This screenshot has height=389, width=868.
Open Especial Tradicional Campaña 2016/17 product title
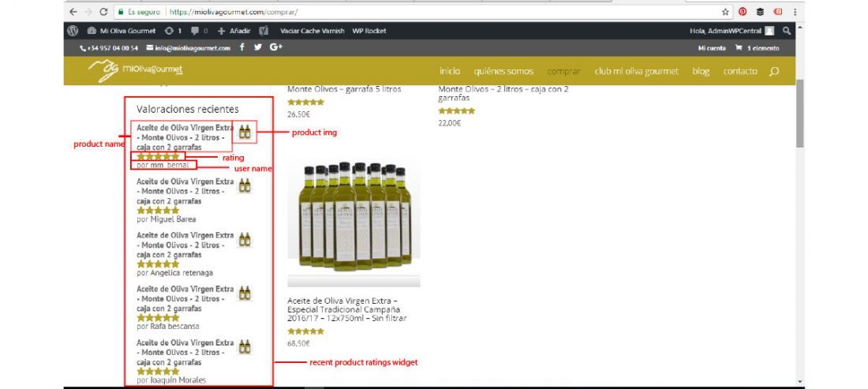[x=347, y=309]
